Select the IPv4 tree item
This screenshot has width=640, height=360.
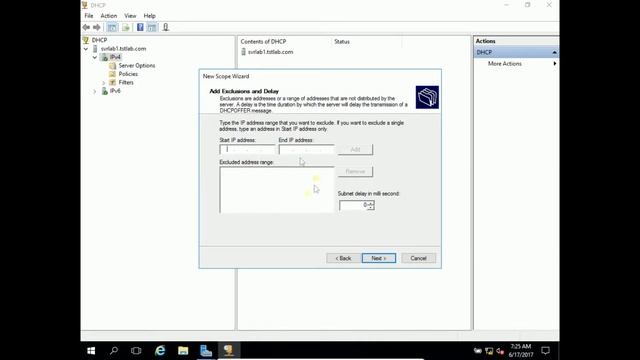coord(115,57)
